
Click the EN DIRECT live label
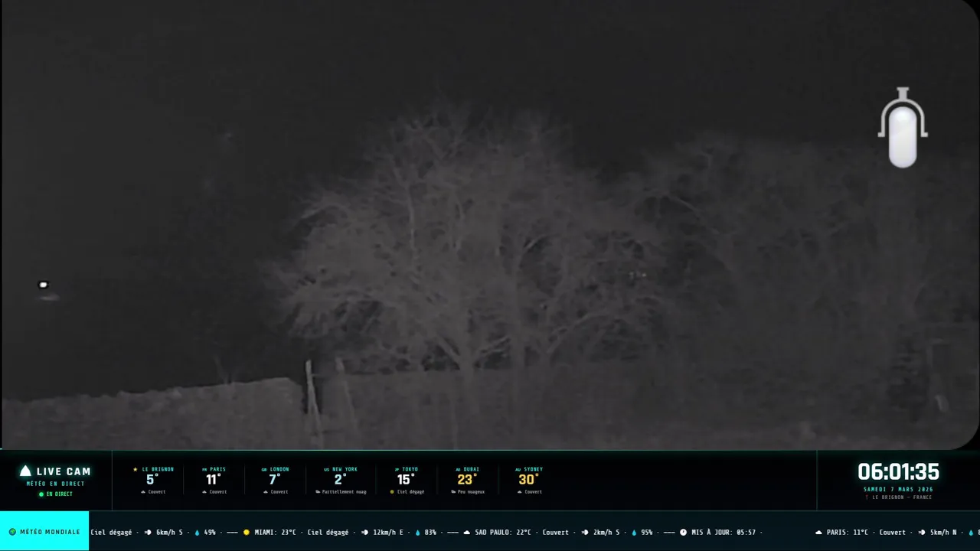click(59, 494)
